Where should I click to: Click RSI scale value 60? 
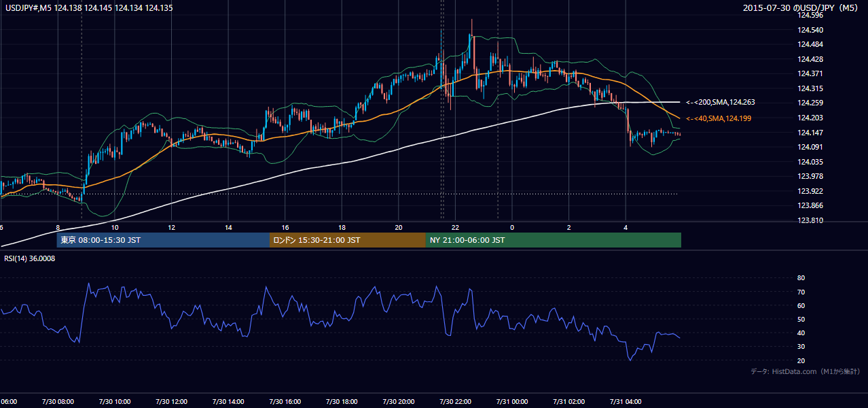(x=801, y=305)
